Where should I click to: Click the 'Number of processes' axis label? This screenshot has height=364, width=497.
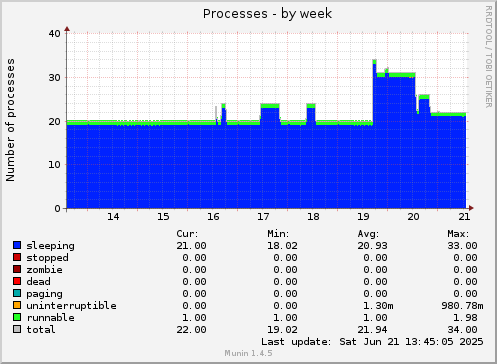[x=10, y=120]
